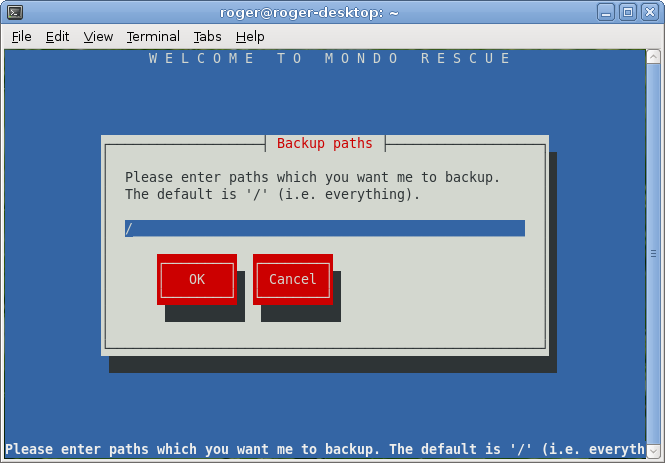The width and height of the screenshot is (665, 463).
Task: Maximize the terminal window
Action: [x=628, y=12]
